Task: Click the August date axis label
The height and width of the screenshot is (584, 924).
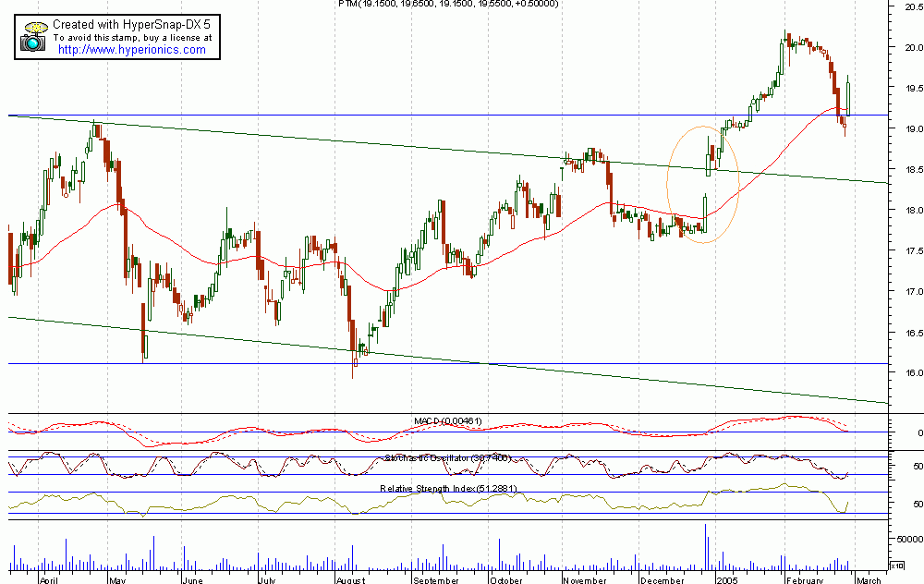Action: (350, 580)
